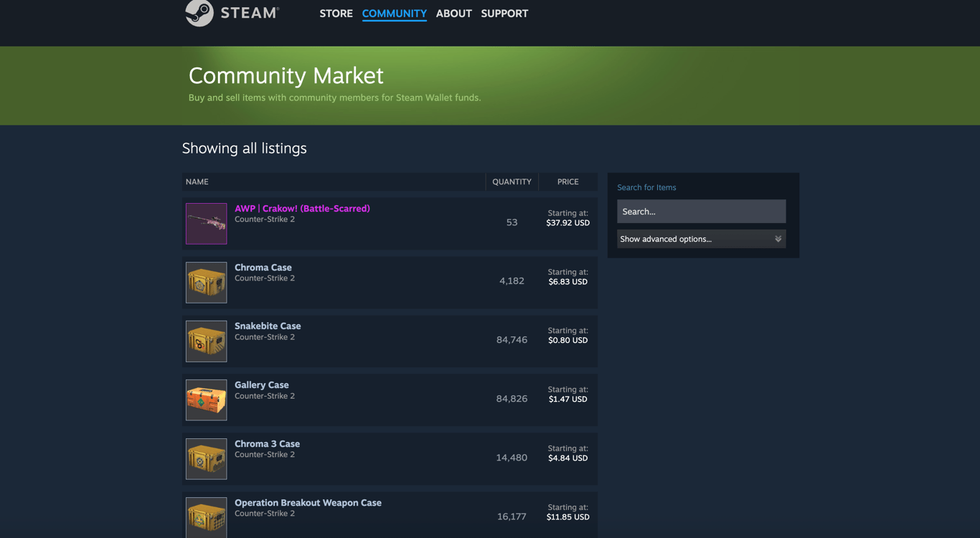Click the Steam logo icon
Screen dimensions: 980x538
tap(199, 13)
